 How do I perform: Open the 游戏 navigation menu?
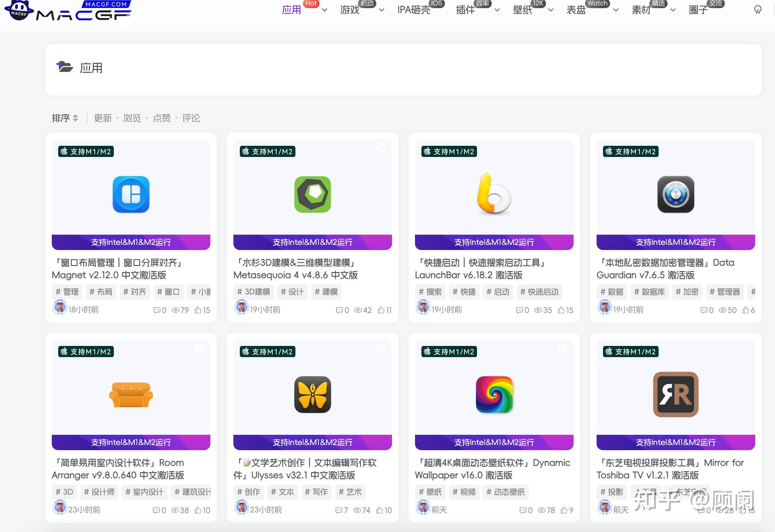[x=350, y=10]
